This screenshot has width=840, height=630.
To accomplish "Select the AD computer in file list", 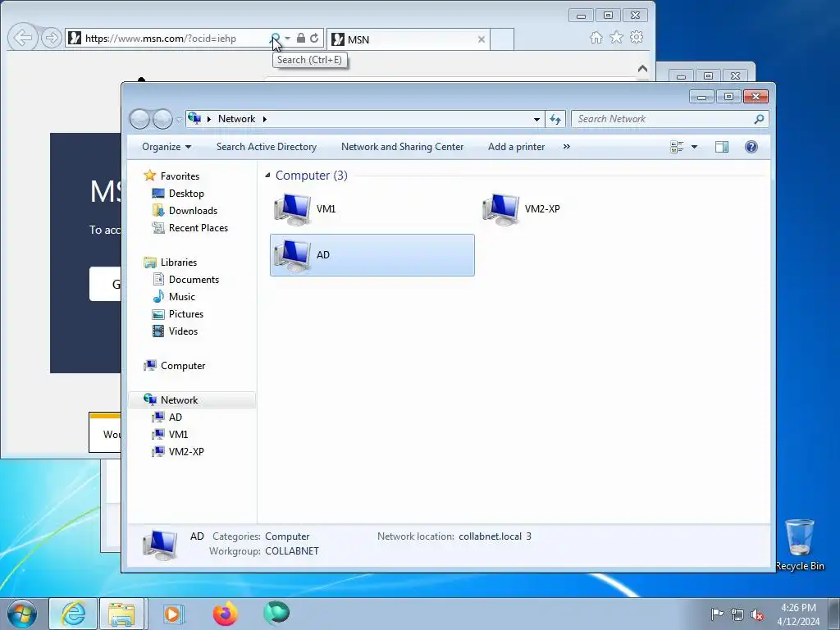I will [372, 255].
